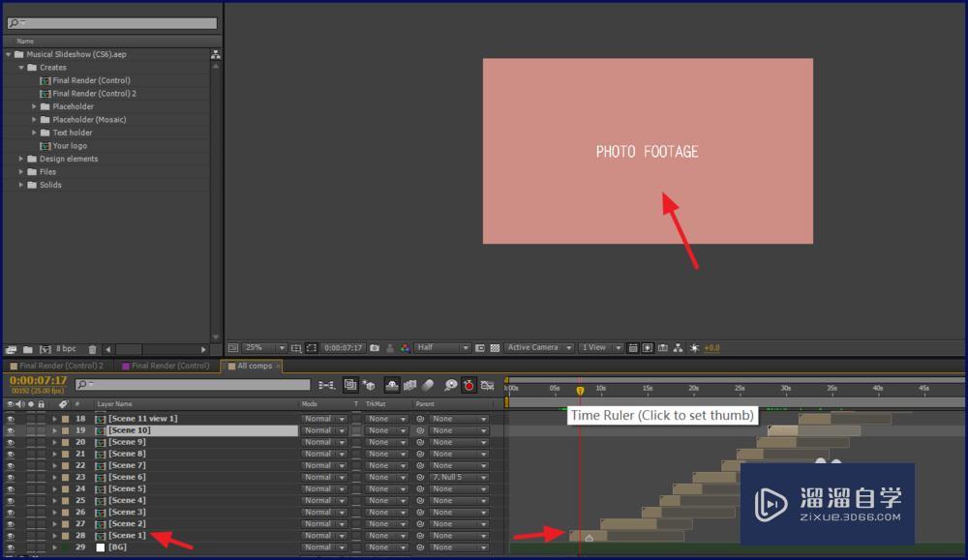Expand the Placeholder (Mosaic) folder

coord(35,120)
